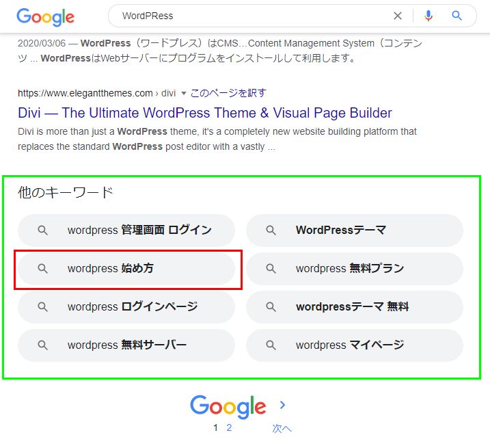Click magnifier icon beside wordpress 無料サーバー
The image size is (490, 448).
pos(42,345)
